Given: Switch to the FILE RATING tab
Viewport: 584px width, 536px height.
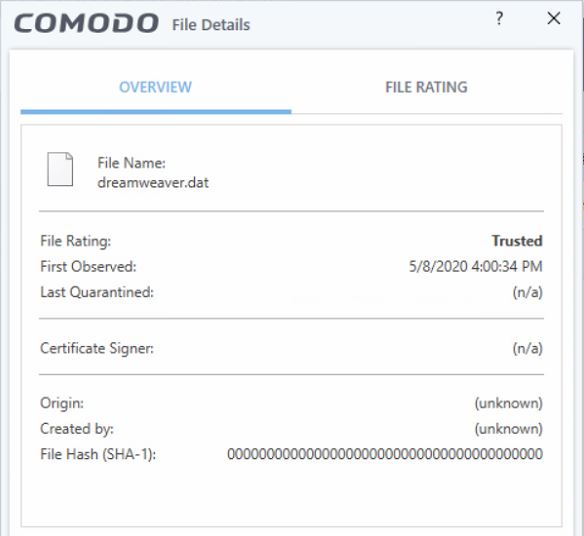Looking at the screenshot, I should pos(426,87).
